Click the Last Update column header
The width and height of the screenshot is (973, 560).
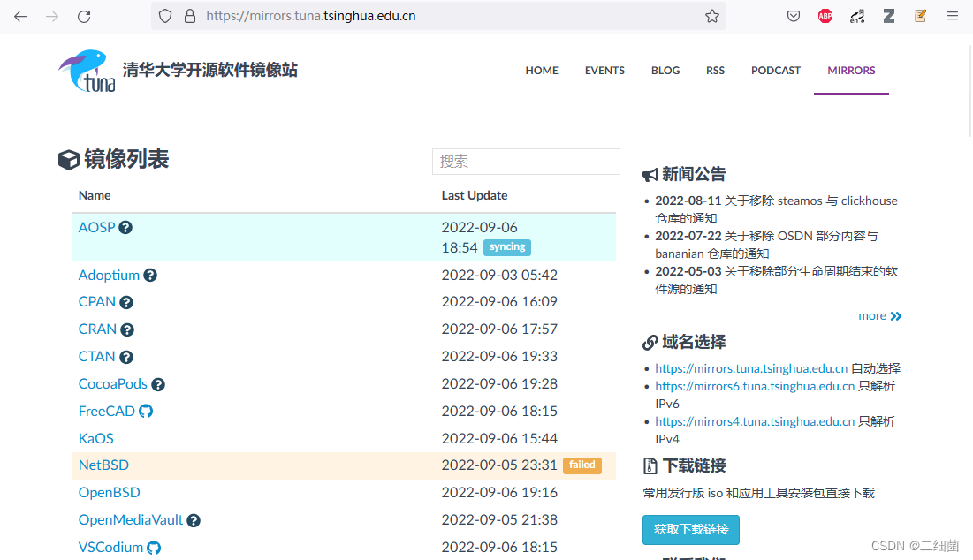click(x=474, y=195)
